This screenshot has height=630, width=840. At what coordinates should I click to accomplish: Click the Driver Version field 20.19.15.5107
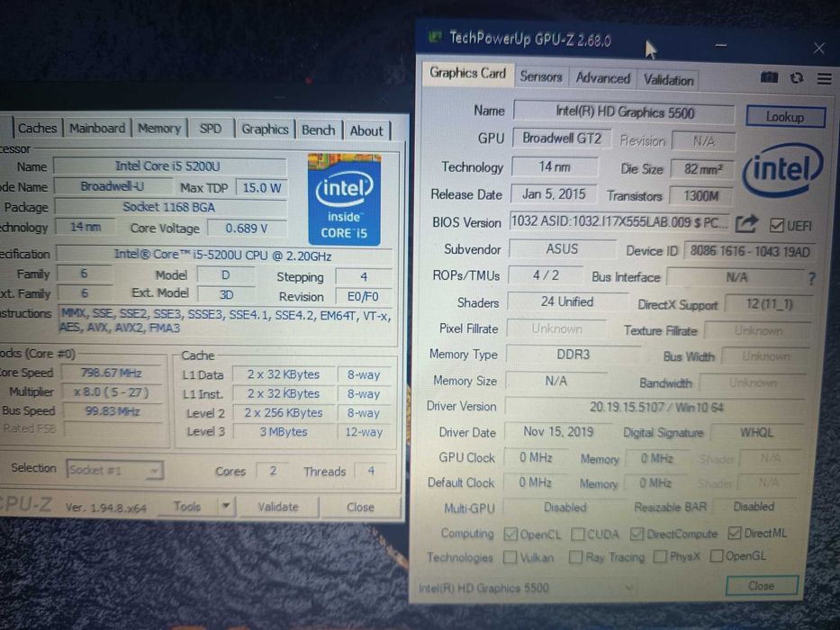point(656,407)
